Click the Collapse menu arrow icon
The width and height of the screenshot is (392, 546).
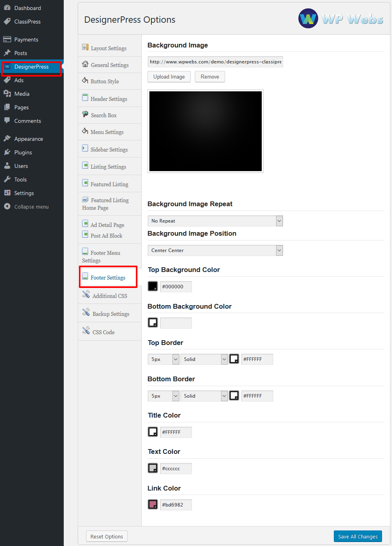pyautogui.click(x=7, y=207)
